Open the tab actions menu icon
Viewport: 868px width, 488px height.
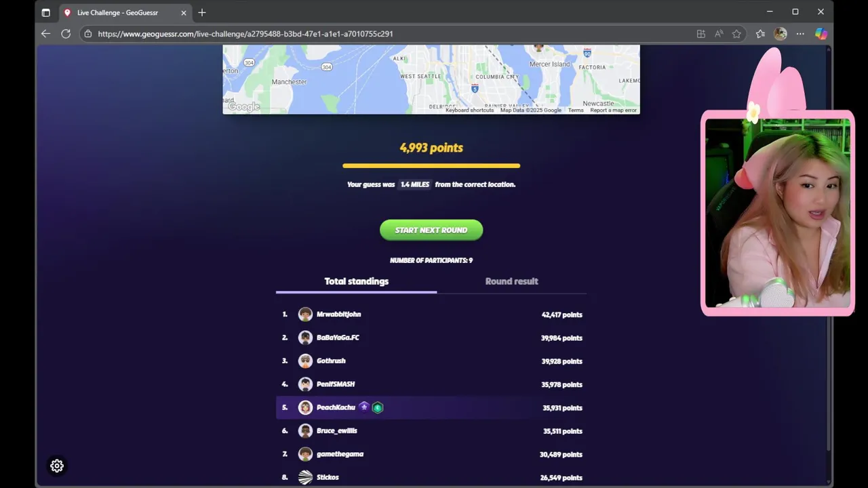45,12
